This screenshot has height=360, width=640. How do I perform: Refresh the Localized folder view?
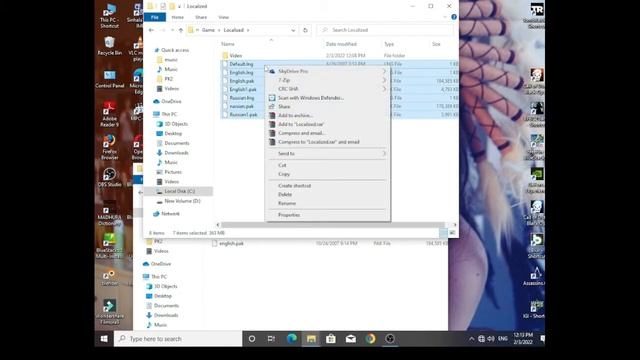pyautogui.click(x=305, y=30)
